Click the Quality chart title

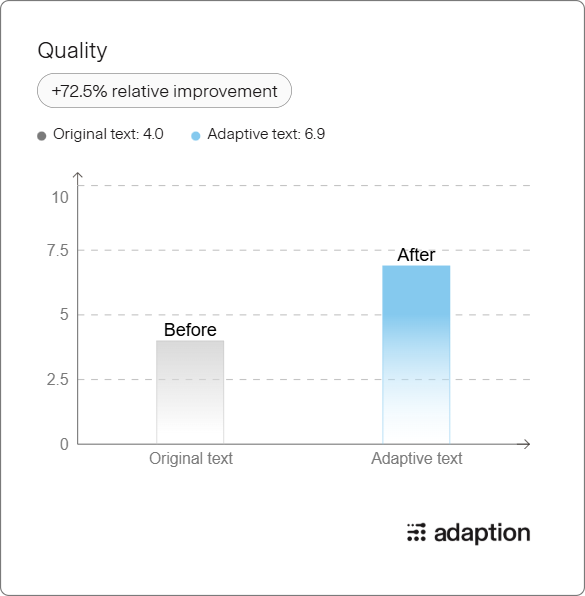coord(72,51)
